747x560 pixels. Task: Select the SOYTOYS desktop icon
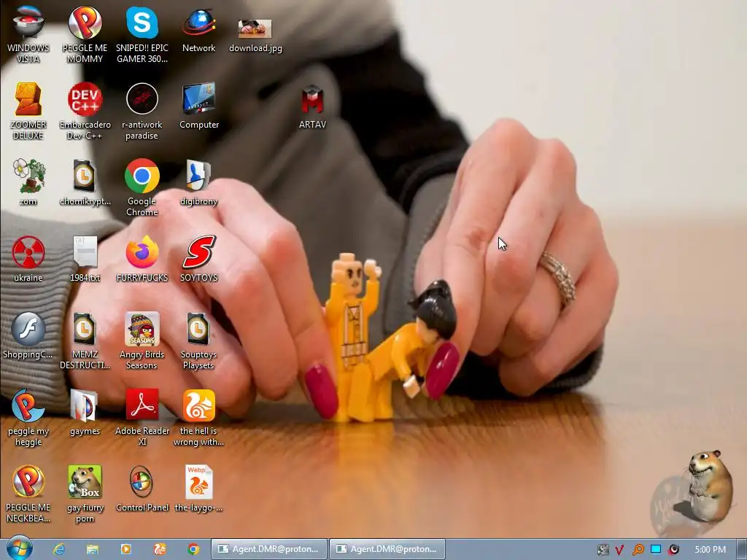[198, 259]
